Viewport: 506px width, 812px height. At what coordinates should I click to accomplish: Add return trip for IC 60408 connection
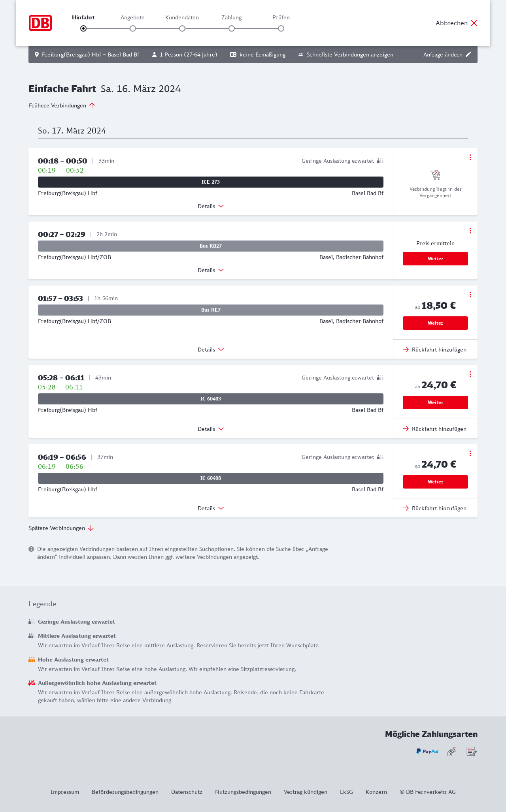435,508
